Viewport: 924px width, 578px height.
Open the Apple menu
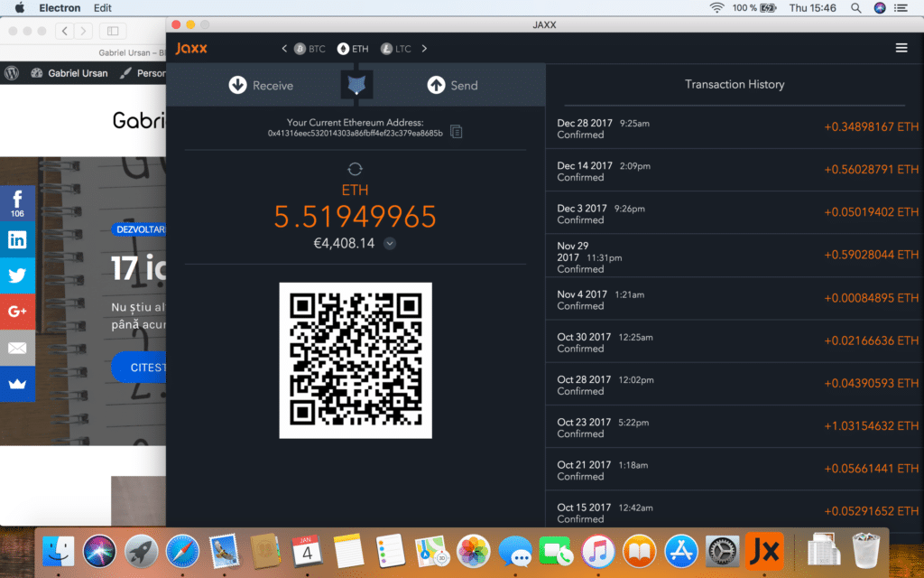pos(20,7)
